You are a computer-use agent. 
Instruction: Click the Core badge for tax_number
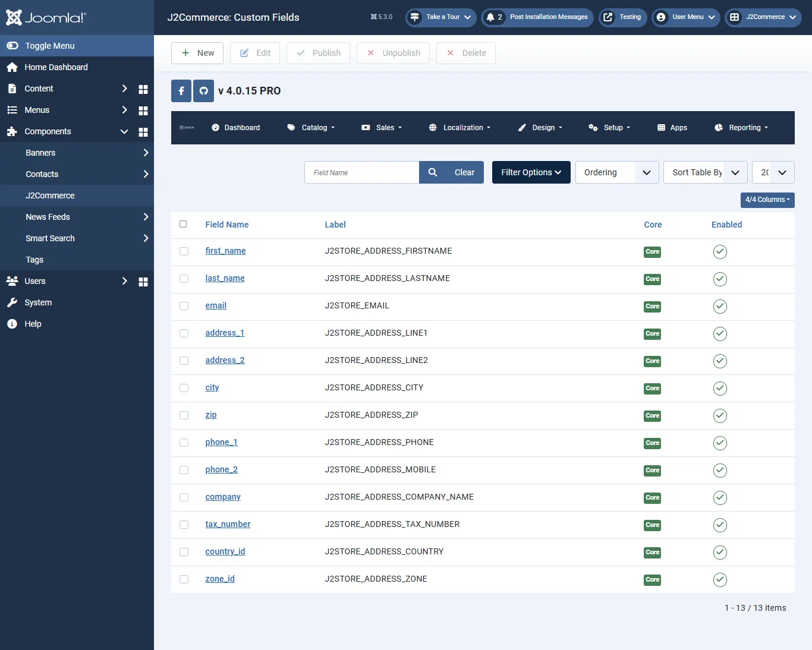point(652,525)
